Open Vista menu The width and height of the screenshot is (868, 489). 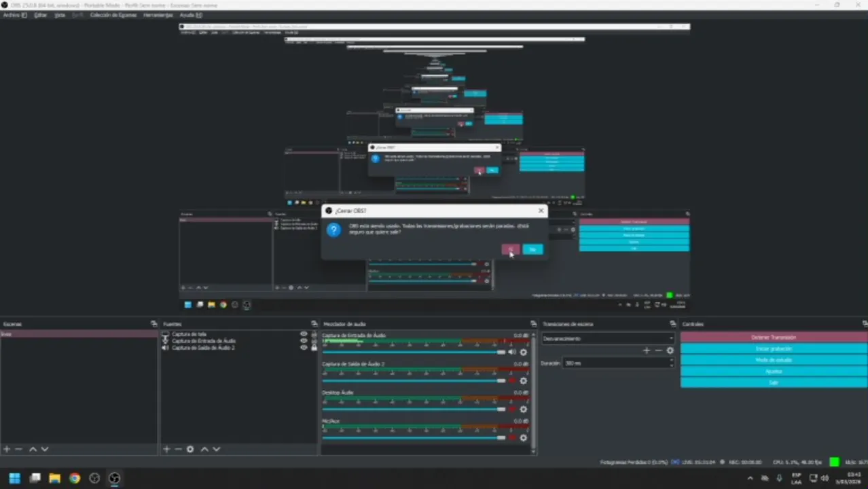click(x=60, y=15)
